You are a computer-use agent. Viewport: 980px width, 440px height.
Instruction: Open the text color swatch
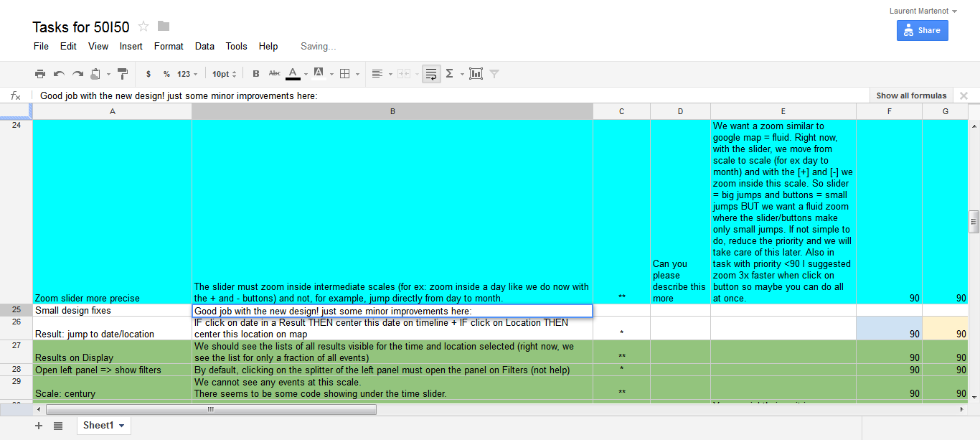tap(293, 74)
